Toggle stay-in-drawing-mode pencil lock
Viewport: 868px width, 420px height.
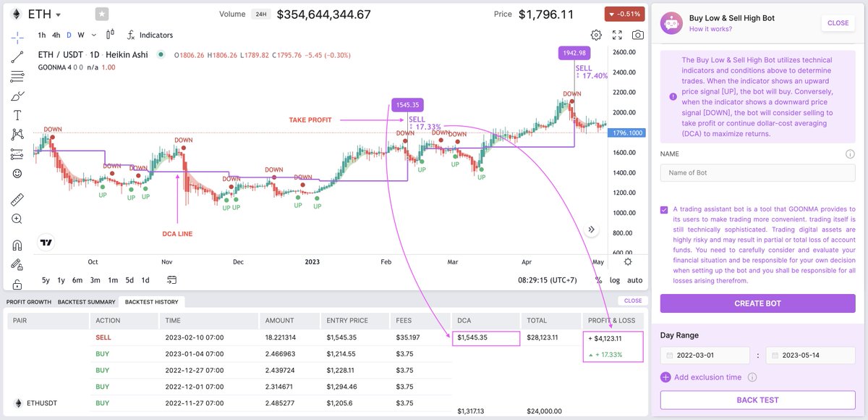point(17,264)
